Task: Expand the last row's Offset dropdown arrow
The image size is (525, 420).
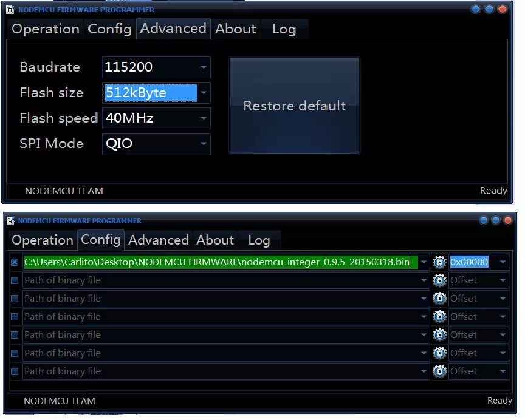Action: click(x=503, y=371)
